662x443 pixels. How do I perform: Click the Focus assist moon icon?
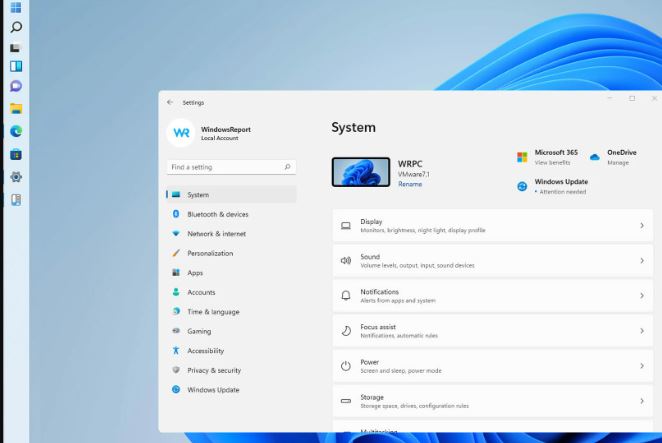point(346,331)
